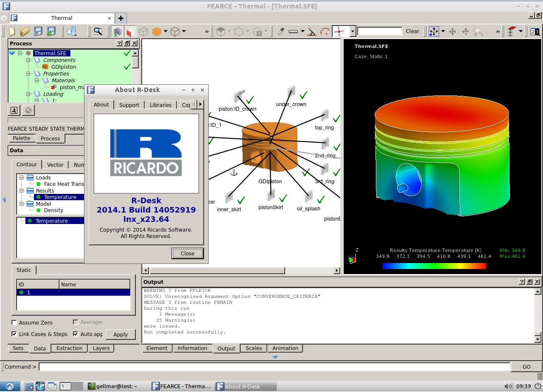Switch to the Vector tab in Data panel
This screenshot has height=392, width=543.
(55, 165)
